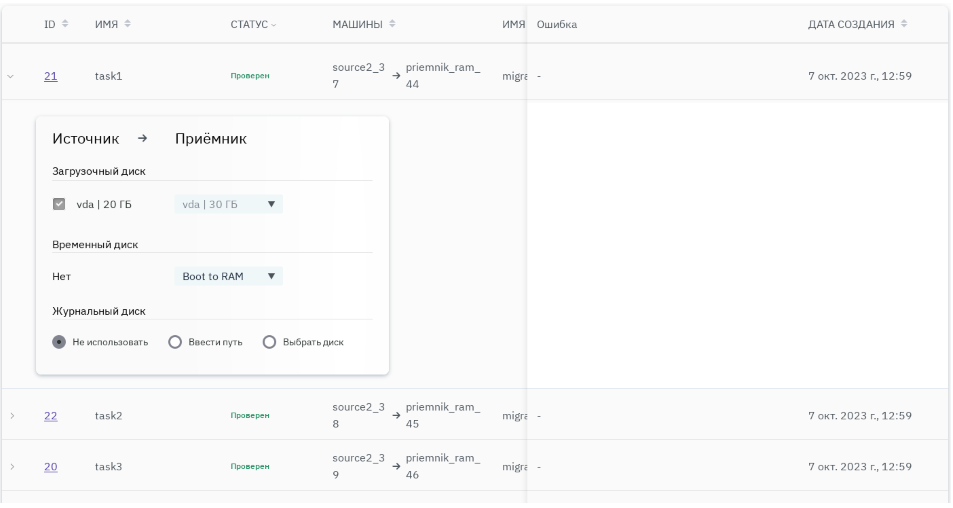This screenshot has width=953, height=508.
Task: Choose the Выбрать диск radio option
Action: [x=269, y=342]
